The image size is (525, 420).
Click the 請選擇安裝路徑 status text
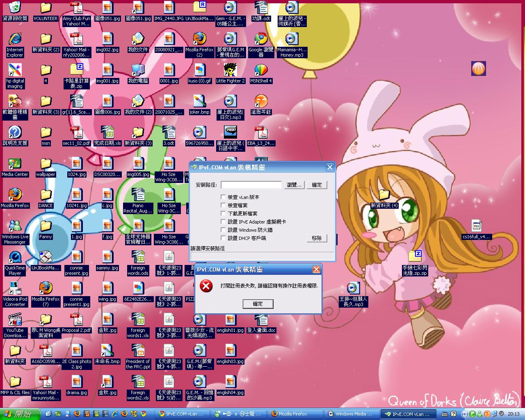pos(208,249)
